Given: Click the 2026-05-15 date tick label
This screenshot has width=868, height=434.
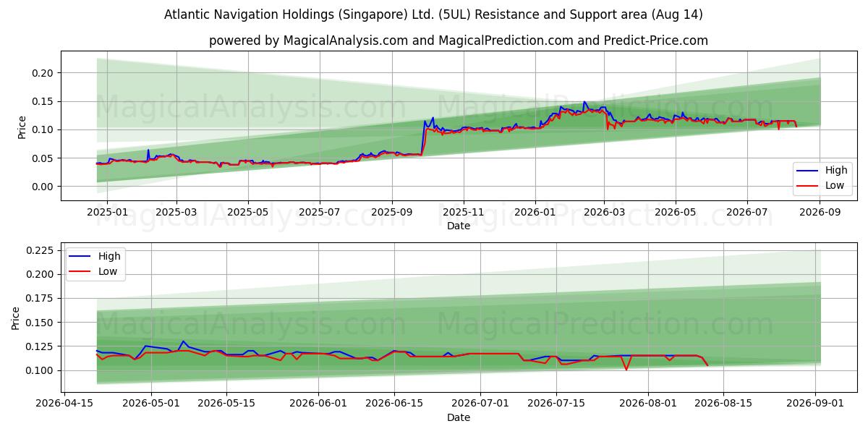Looking at the screenshot, I should (x=226, y=403).
